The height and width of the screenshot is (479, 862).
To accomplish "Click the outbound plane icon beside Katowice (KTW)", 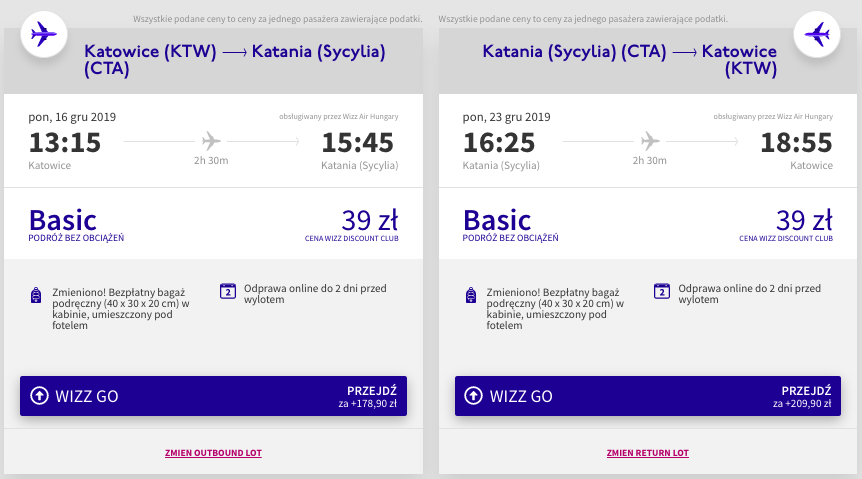I will pos(44,35).
